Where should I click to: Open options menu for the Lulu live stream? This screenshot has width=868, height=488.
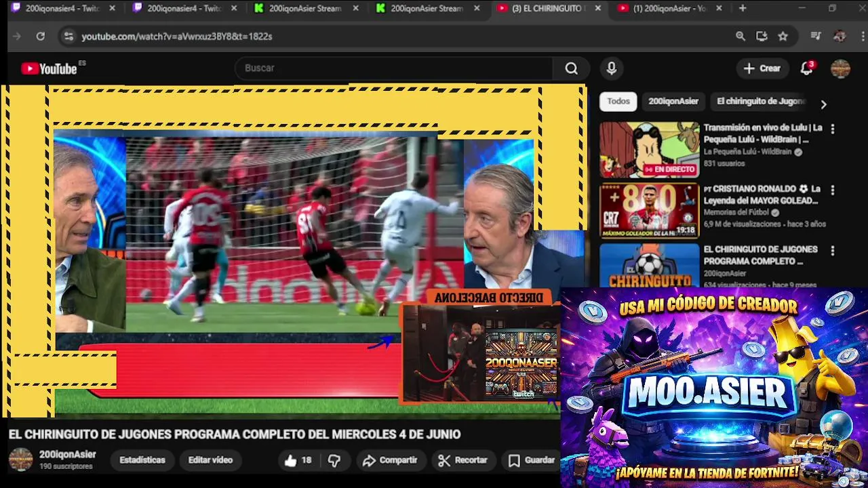click(832, 129)
